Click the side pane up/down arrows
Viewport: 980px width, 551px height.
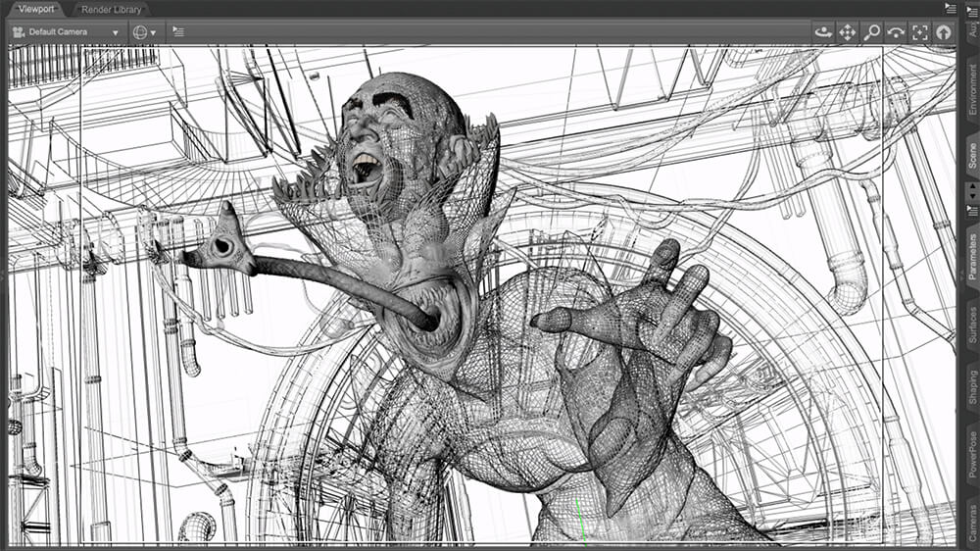pos(972,190)
